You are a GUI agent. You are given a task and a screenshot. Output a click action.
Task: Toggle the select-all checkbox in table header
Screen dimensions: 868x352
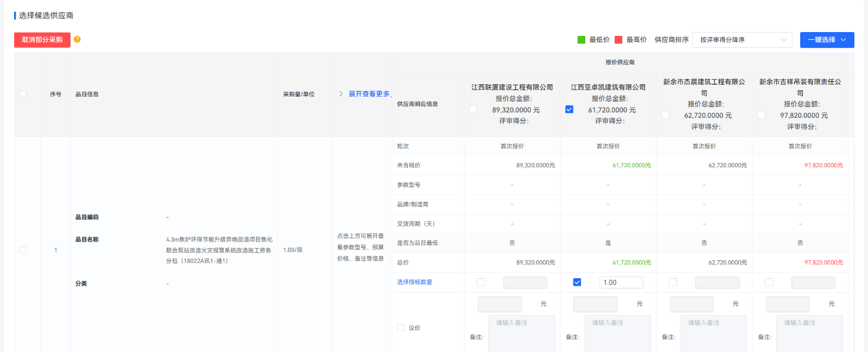click(23, 94)
